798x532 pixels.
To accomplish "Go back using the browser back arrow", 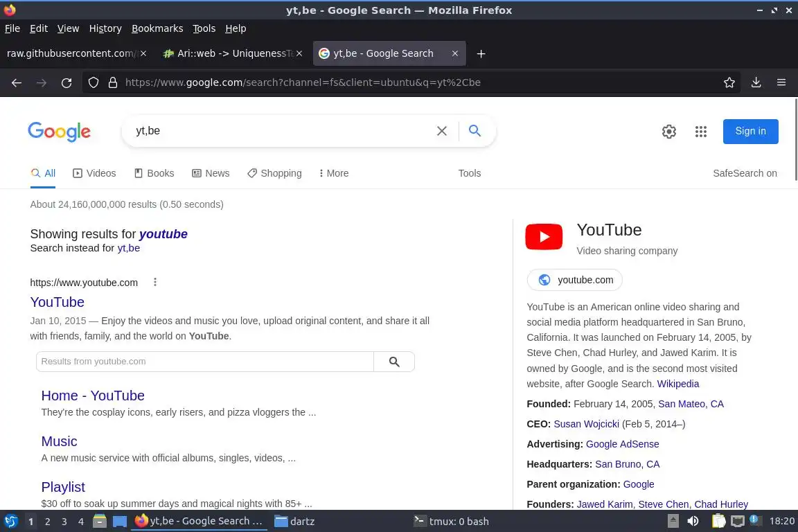I will pos(17,82).
